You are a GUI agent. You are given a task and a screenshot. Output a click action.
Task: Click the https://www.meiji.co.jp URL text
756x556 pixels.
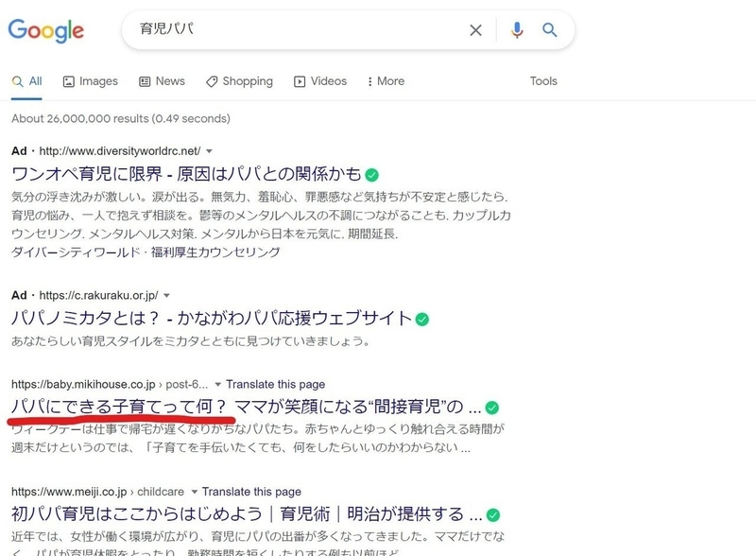coord(69,492)
